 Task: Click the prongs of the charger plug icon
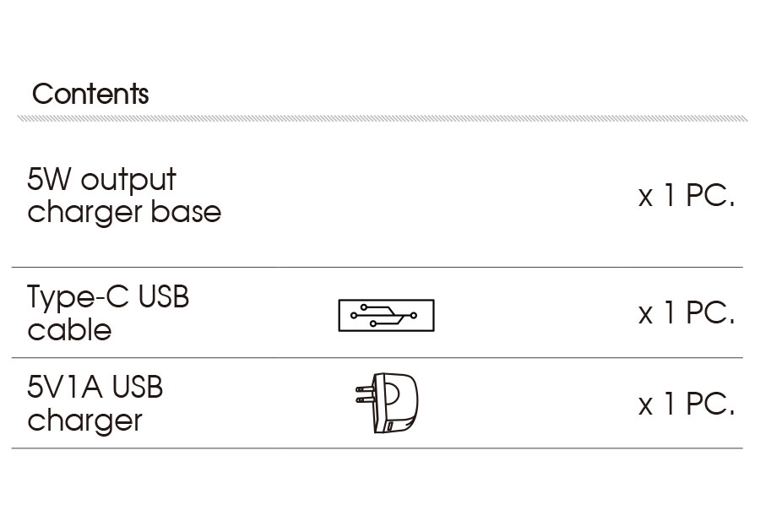tap(363, 395)
